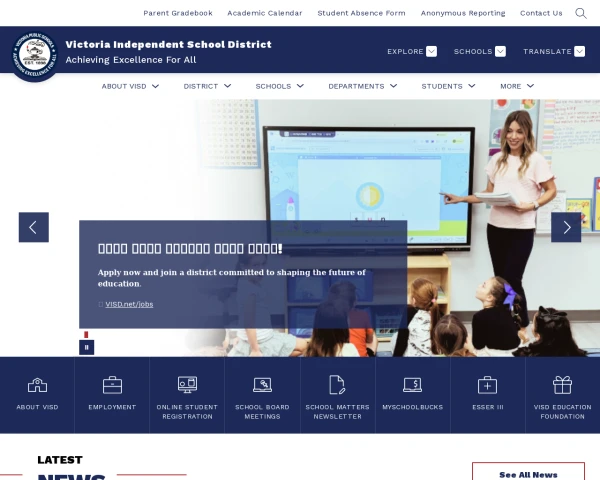Open Online Student Registration icon tile
The width and height of the screenshot is (600, 480).
(x=187, y=385)
